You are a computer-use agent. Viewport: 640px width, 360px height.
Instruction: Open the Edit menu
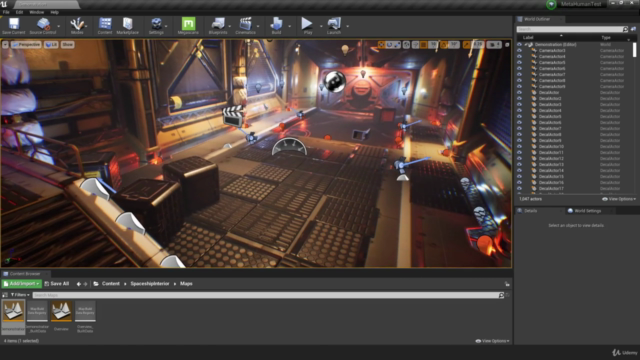click(19, 12)
